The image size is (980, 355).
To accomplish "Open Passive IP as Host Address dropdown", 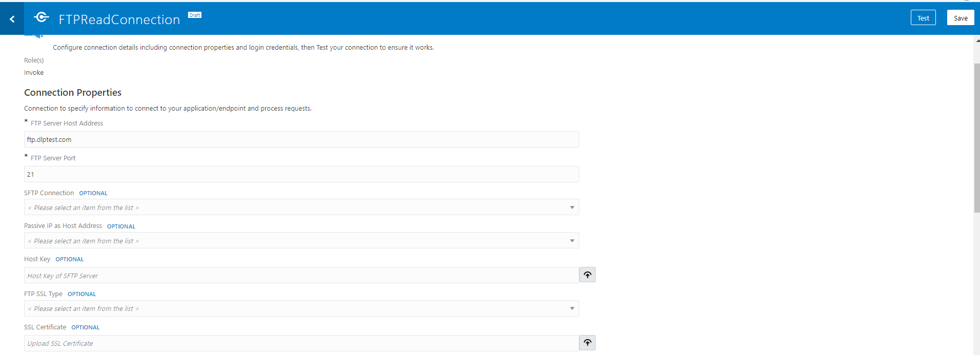I will 301,241.
